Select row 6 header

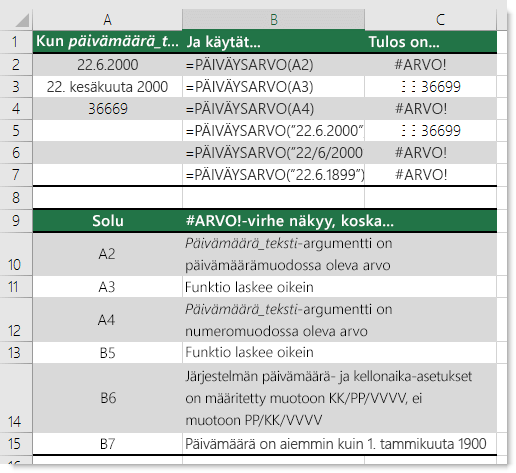16,153
